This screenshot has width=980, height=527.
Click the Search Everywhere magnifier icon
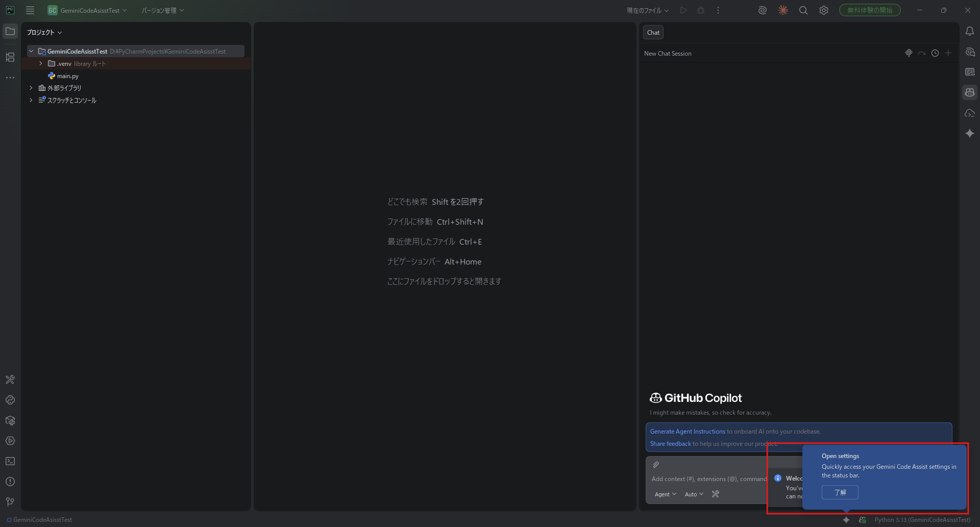803,10
